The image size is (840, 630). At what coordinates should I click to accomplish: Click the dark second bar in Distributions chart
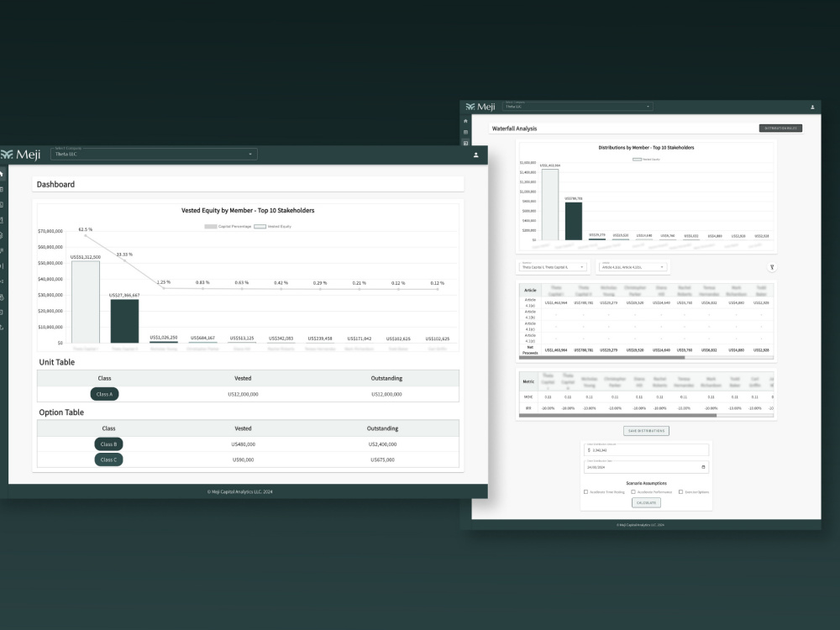tap(574, 221)
